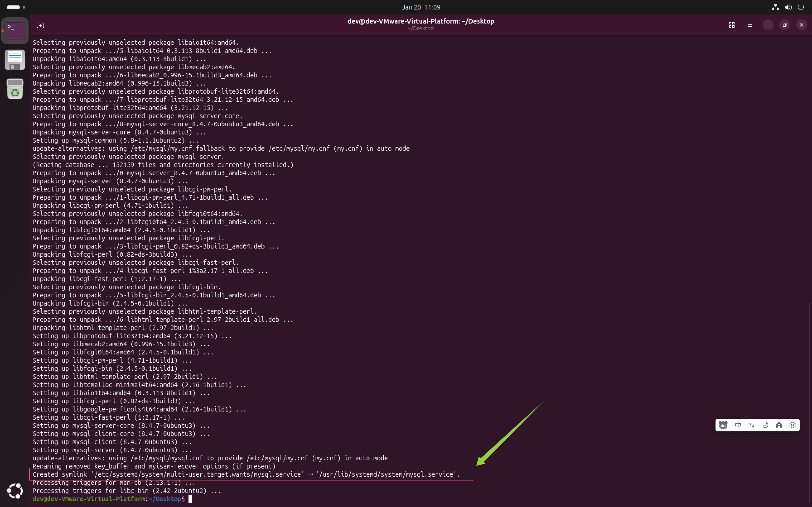Open the power menu icon
This screenshot has width=812, height=507.
(801, 7)
